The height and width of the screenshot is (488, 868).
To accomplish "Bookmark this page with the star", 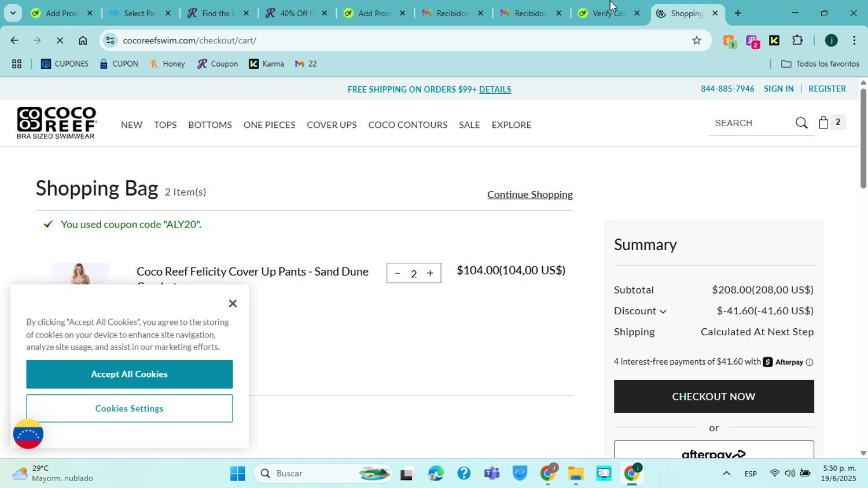I will click(697, 41).
